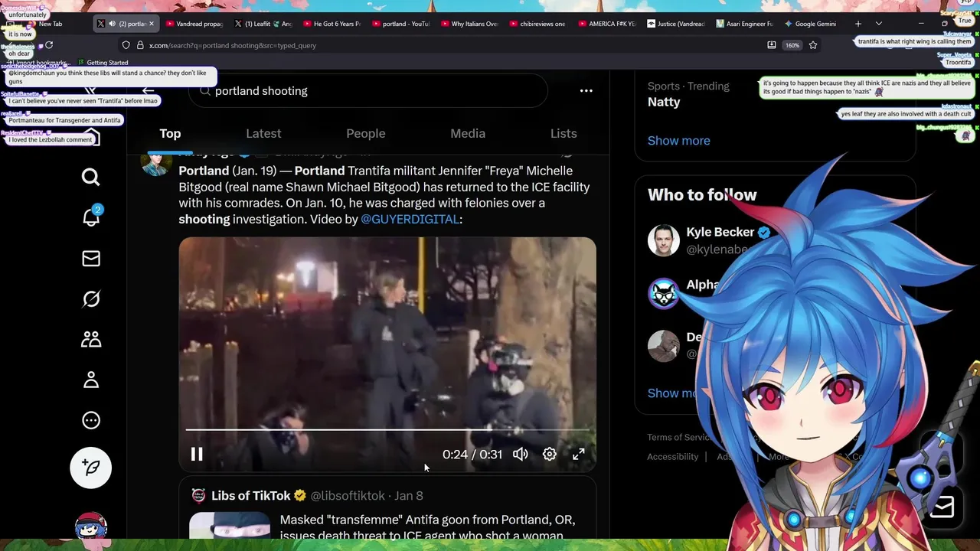Open a new browser tab with plus

pos(858,24)
